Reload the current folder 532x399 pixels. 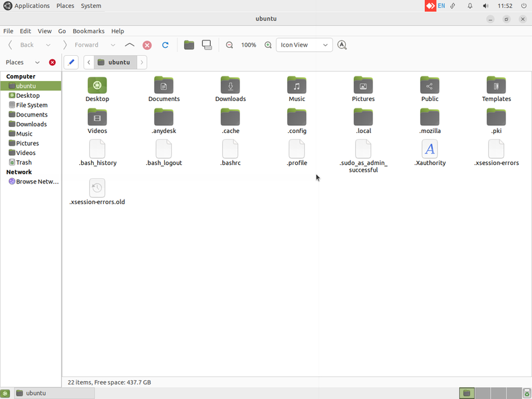[165, 45]
